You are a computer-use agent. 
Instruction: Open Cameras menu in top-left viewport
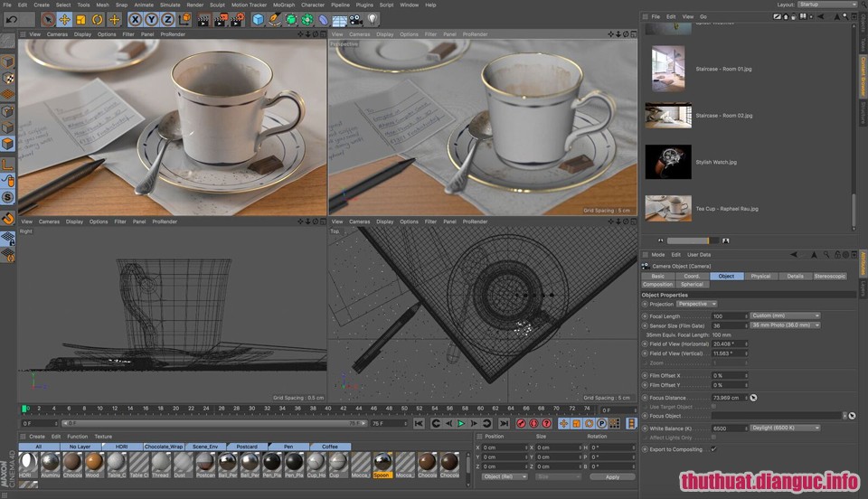[57, 34]
